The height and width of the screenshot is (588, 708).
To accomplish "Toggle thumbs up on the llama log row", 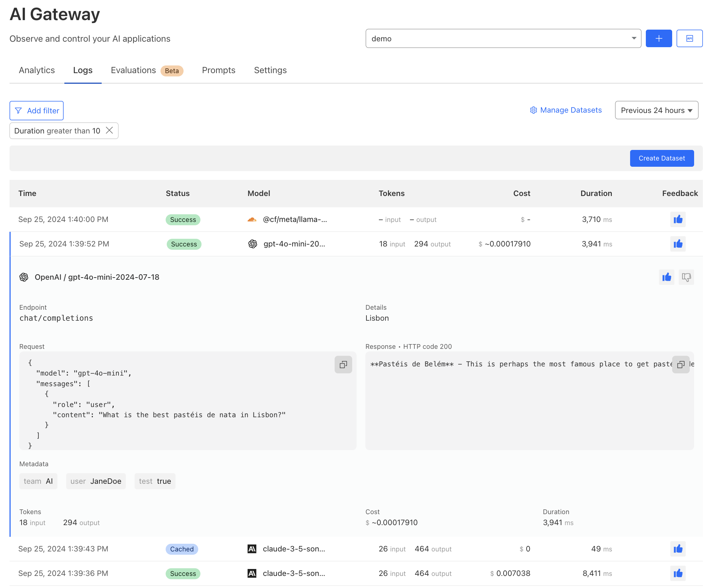I will point(678,219).
